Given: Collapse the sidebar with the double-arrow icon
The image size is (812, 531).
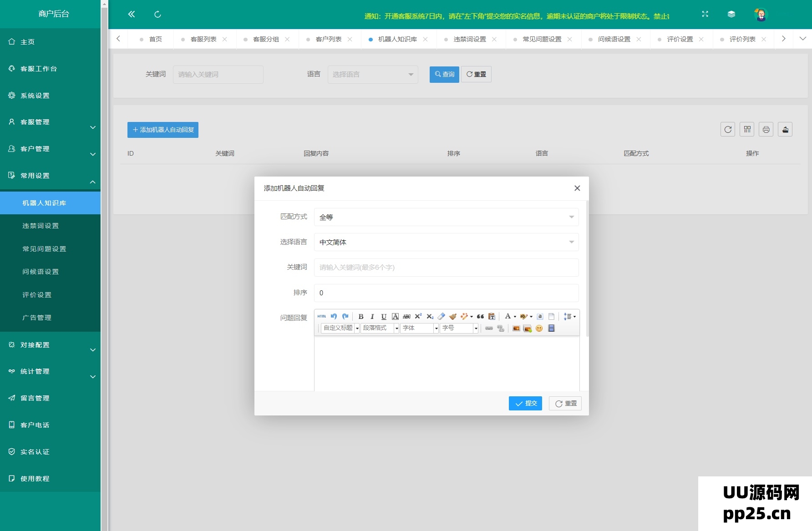Looking at the screenshot, I should click(x=132, y=14).
